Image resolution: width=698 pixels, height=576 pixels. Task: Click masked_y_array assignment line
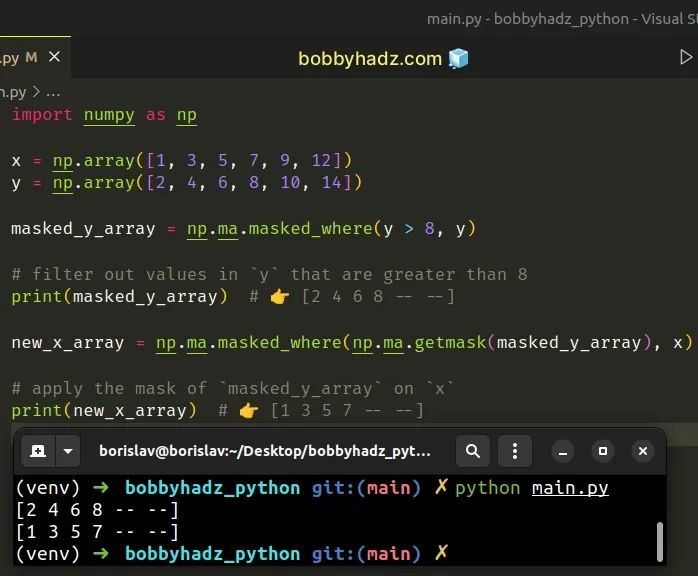point(243,229)
